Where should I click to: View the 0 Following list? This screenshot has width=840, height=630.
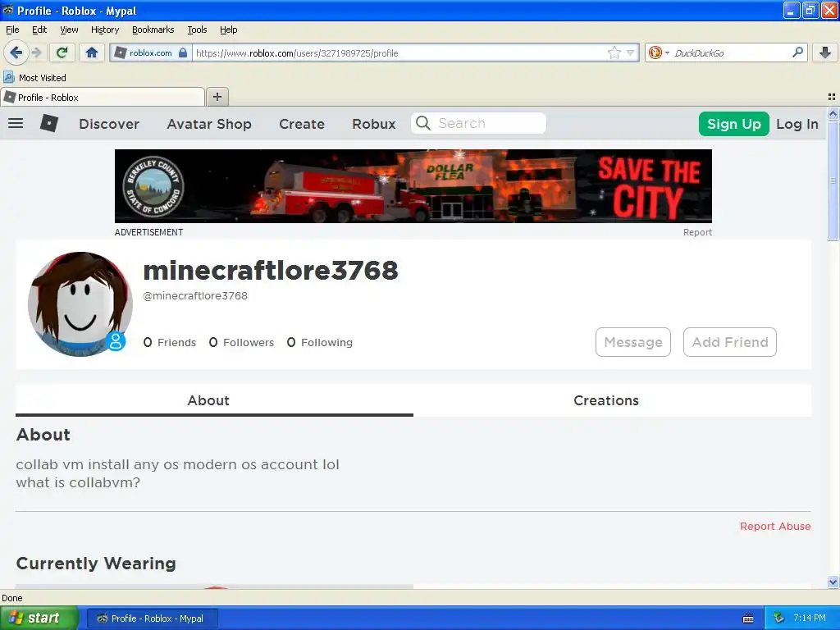320,342
